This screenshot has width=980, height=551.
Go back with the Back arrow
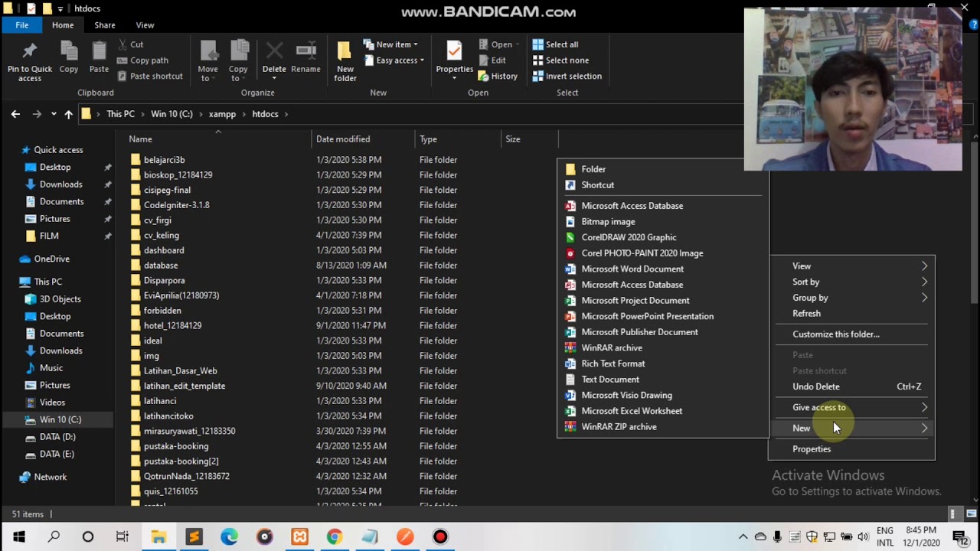click(15, 114)
